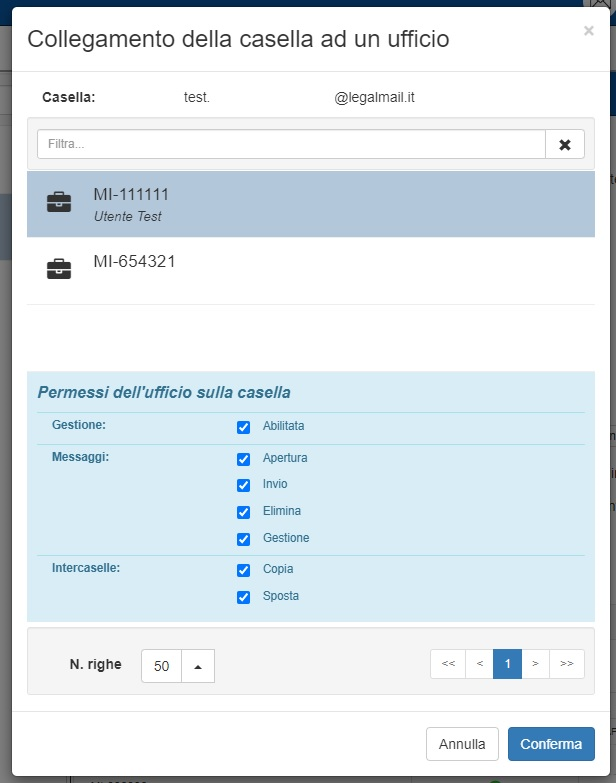Select page 1 in the pagination
The image size is (616, 783).
click(x=507, y=664)
